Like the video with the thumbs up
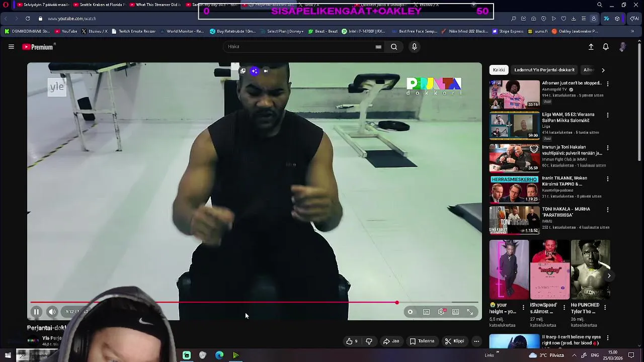 pos(352,341)
